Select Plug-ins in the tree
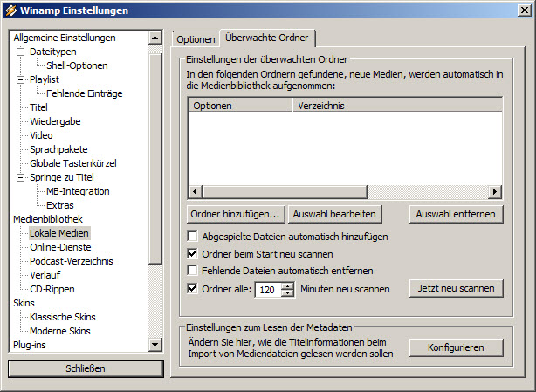Image resolution: width=536 pixels, height=392 pixels. click(x=30, y=345)
